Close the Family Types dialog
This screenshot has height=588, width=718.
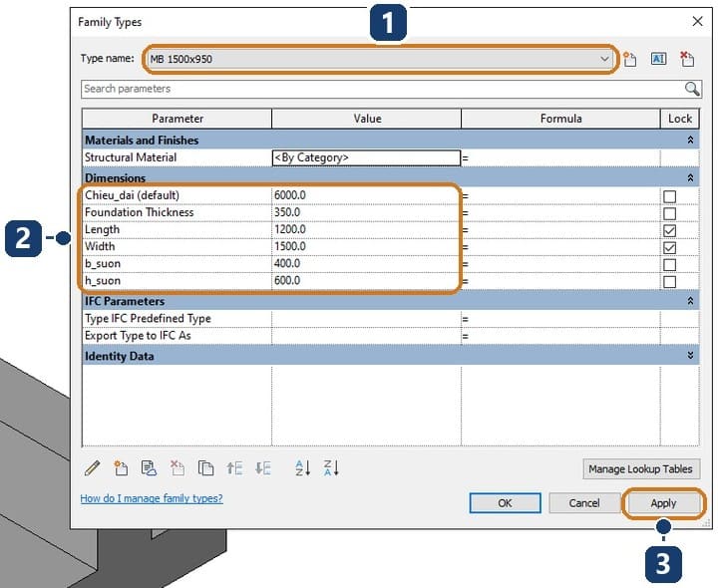[x=697, y=21]
